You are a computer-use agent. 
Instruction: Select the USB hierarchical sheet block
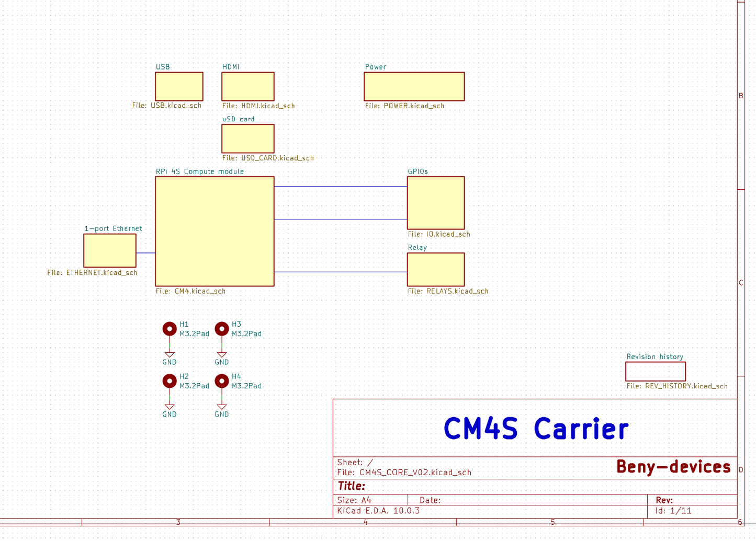(179, 86)
